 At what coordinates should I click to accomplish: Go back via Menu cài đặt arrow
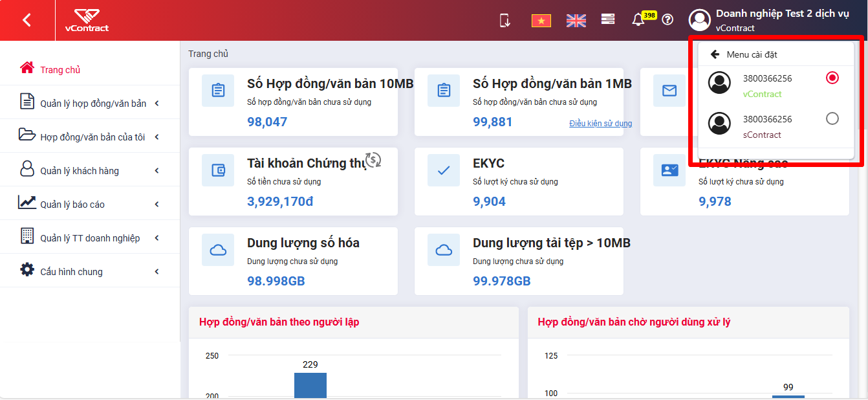(x=715, y=54)
